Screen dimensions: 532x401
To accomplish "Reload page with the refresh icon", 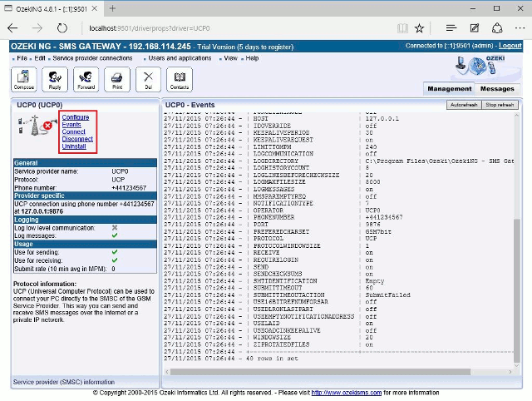I will coord(62,28).
